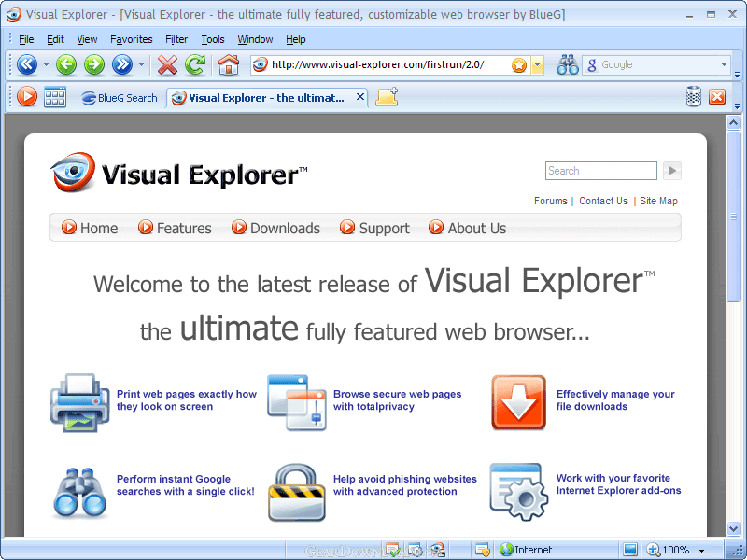Image resolution: width=747 pixels, height=560 pixels.
Task: Click the green Forward arrow button
Action: tap(94, 64)
